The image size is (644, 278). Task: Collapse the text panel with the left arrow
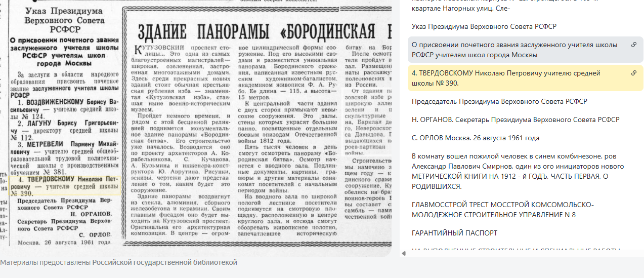[x=404, y=253]
